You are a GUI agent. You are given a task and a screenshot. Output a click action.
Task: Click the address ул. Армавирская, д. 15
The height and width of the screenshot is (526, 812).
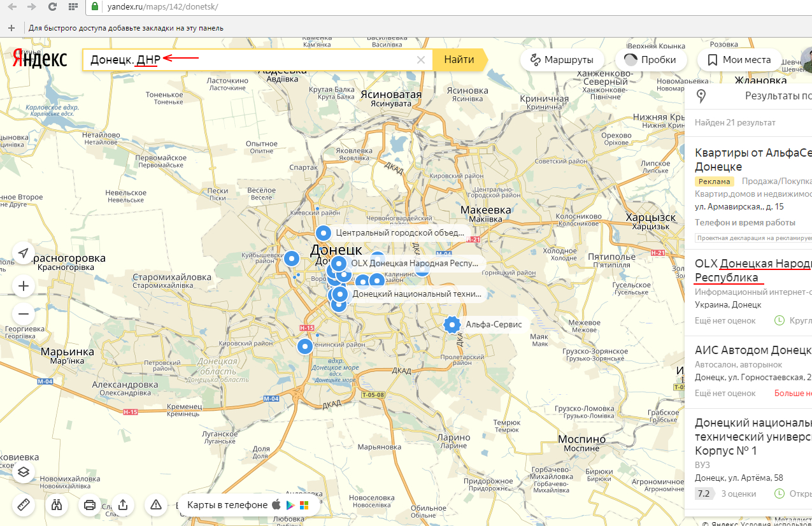(x=739, y=206)
